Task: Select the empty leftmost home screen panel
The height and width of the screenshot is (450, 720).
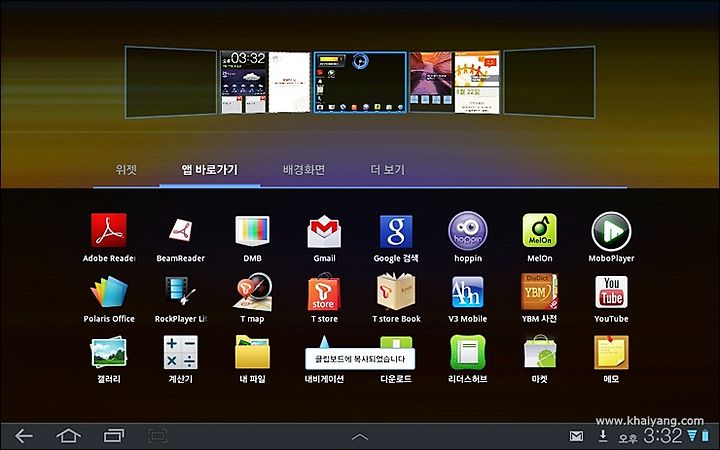Action: click(170, 82)
